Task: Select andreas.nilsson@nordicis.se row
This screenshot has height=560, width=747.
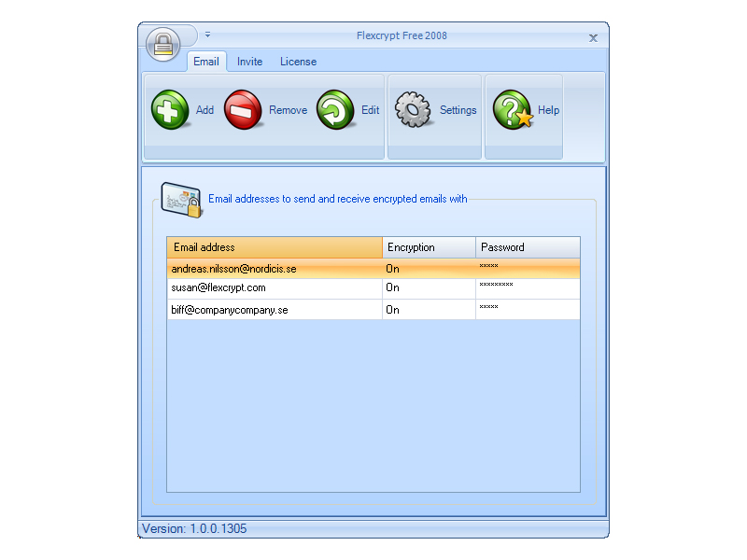Action: [x=373, y=269]
